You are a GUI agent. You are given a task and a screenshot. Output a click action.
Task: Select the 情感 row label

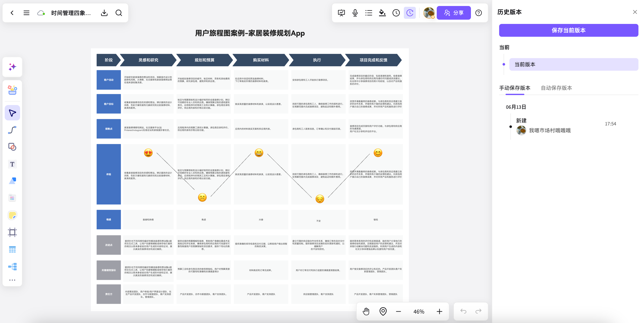[x=109, y=220]
